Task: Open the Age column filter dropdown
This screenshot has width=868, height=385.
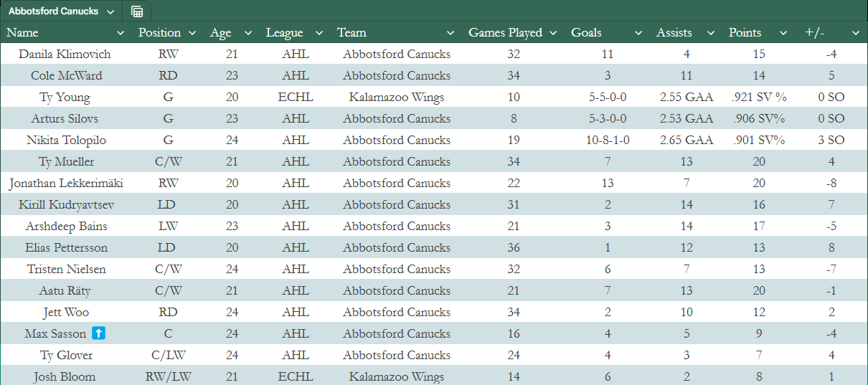Action: [248, 33]
